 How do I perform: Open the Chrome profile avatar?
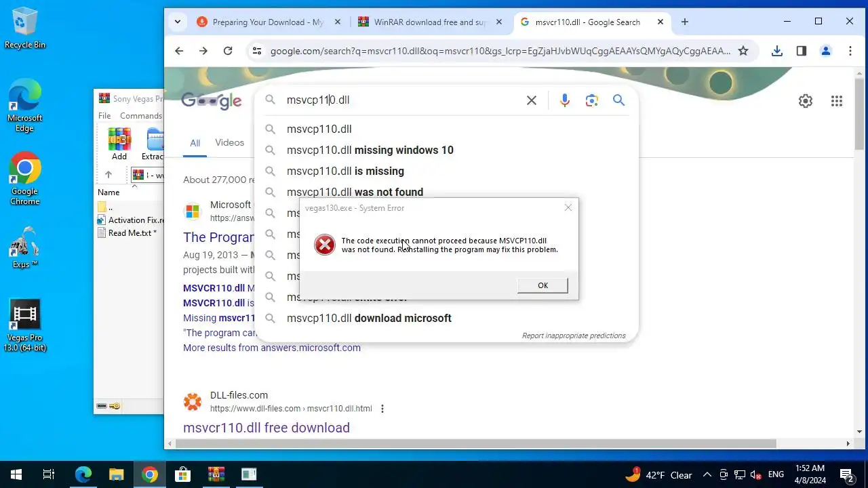pyautogui.click(x=826, y=51)
